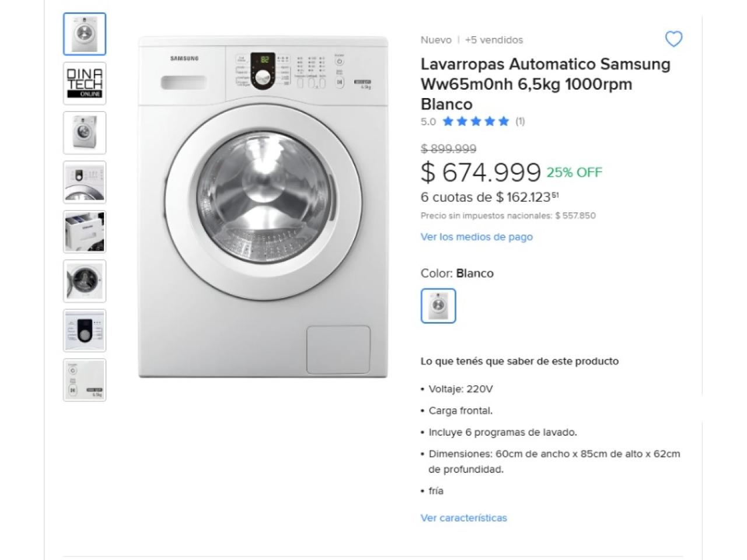747x560 pixels.
Task: View the program dial close-up thumbnail
Action: (x=85, y=331)
